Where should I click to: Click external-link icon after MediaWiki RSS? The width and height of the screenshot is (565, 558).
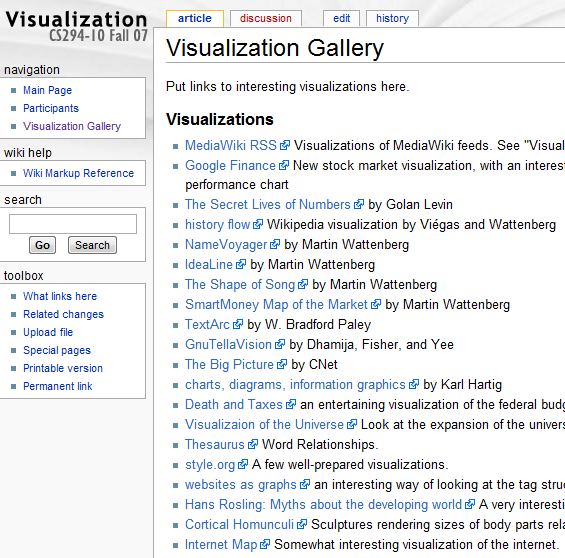[x=285, y=145]
